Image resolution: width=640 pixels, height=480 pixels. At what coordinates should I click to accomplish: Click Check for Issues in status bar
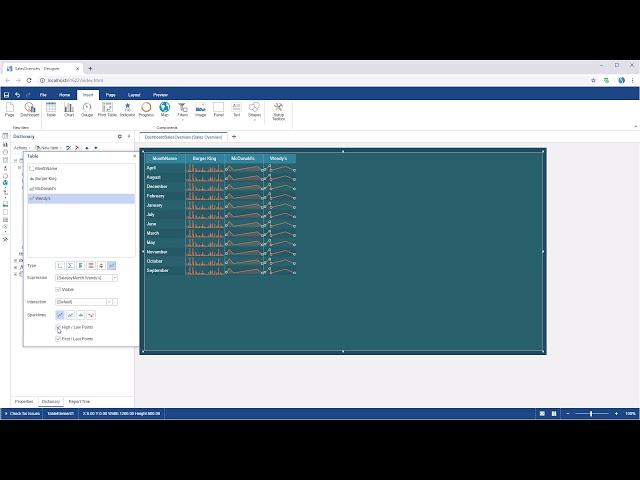coord(22,413)
